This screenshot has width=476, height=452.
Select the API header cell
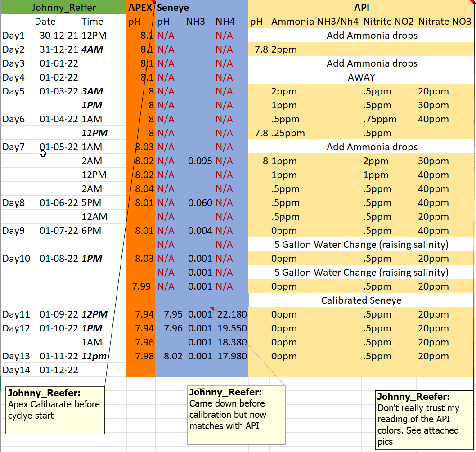(362, 8)
